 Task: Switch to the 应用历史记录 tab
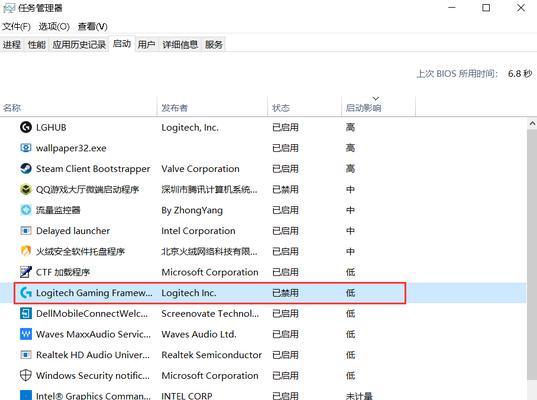79,45
